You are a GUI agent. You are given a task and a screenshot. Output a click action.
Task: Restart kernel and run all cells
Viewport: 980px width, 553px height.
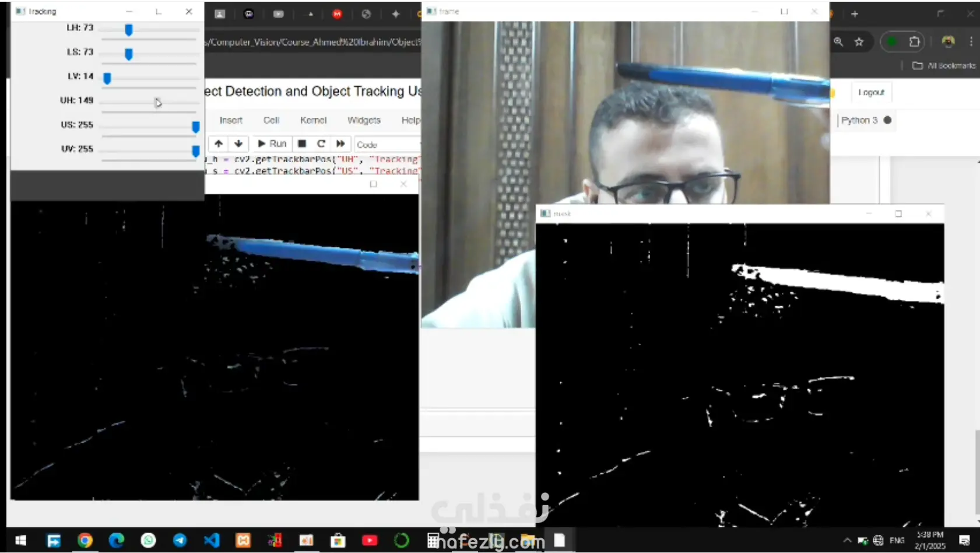click(340, 143)
